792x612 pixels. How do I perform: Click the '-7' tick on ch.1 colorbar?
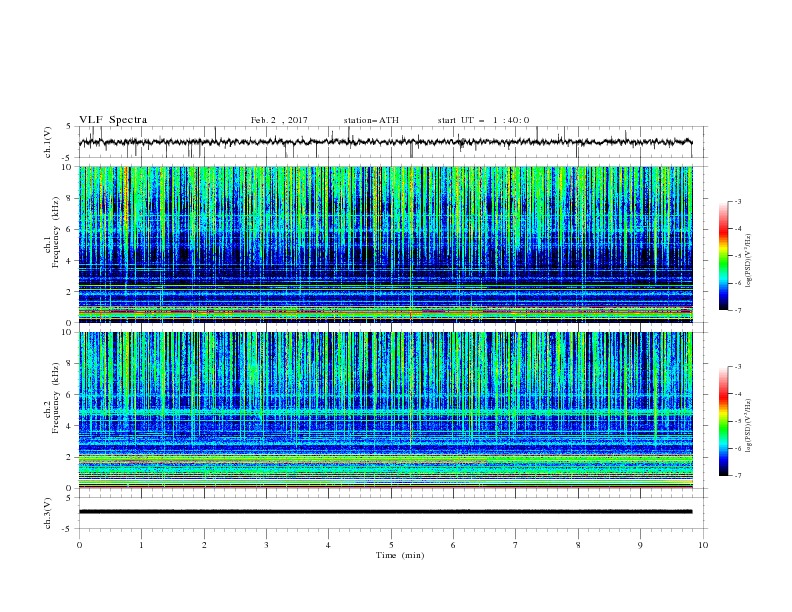coord(737,310)
